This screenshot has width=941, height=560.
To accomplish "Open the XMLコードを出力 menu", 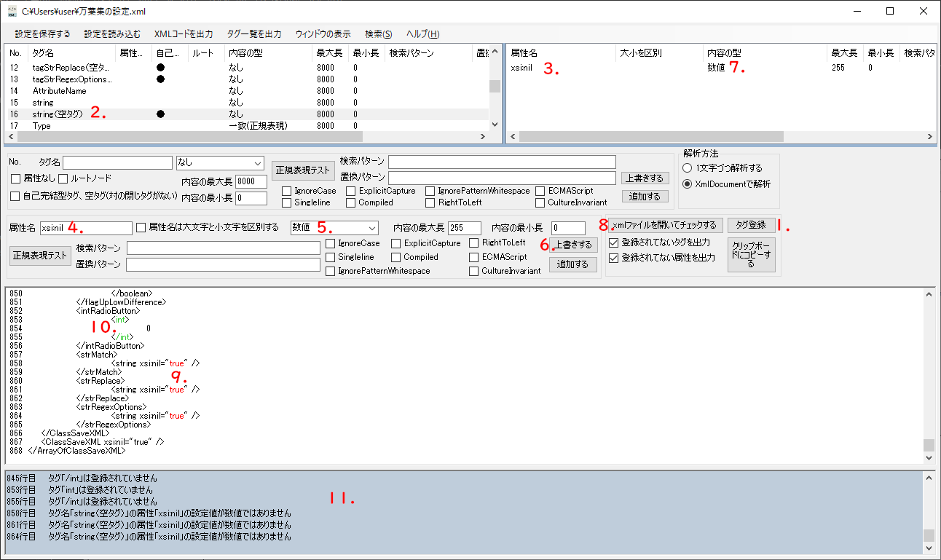I will coord(184,34).
